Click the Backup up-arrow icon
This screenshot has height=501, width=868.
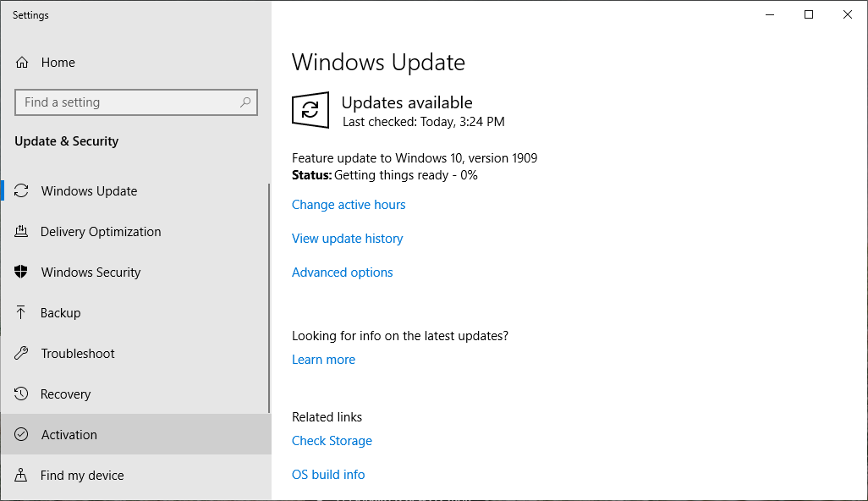[x=21, y=312]
